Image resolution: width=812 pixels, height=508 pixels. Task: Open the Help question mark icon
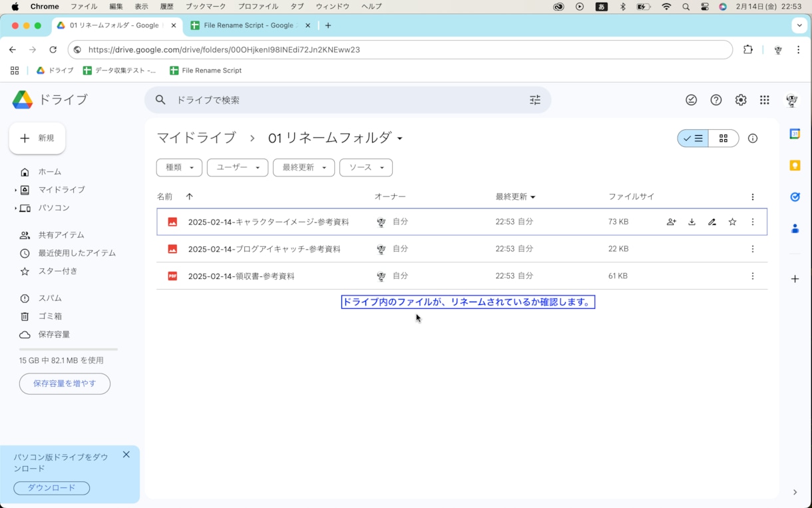tap(716, 100)
